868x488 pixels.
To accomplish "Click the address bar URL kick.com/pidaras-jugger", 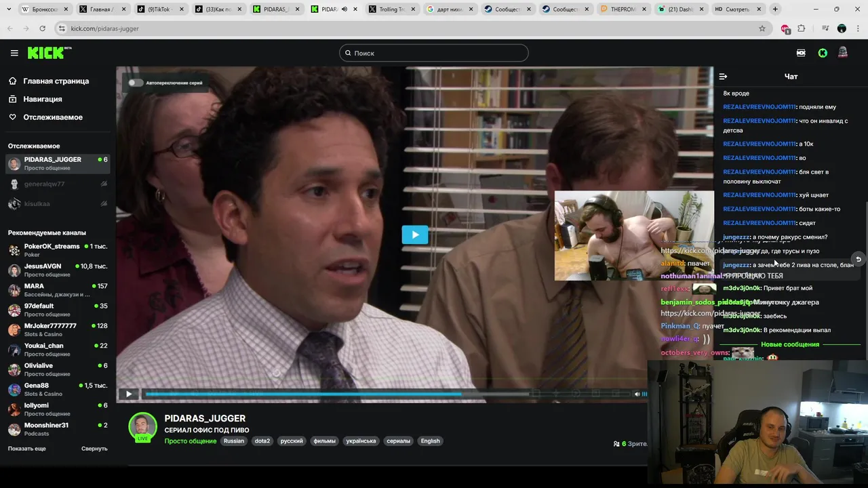I will [x=104, y=28].
